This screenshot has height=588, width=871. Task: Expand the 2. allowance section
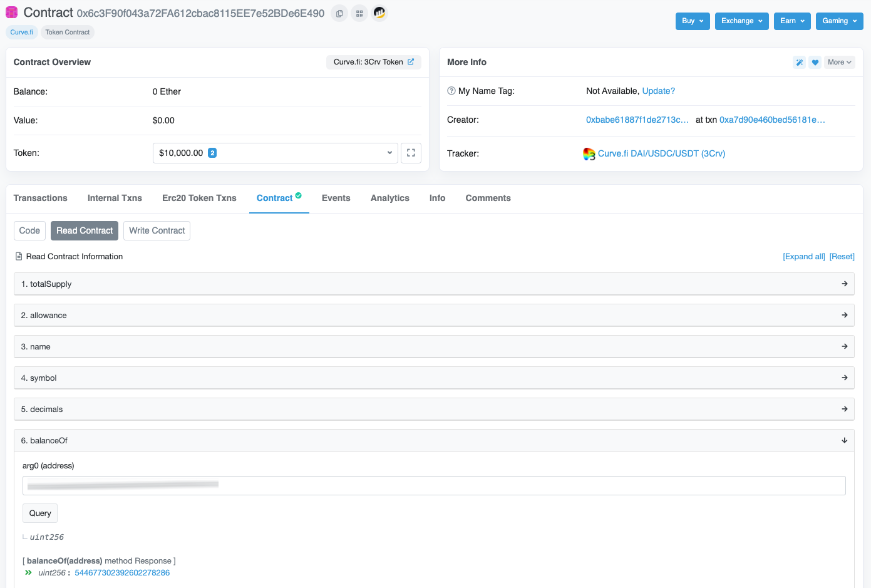(x=434, y=315)
